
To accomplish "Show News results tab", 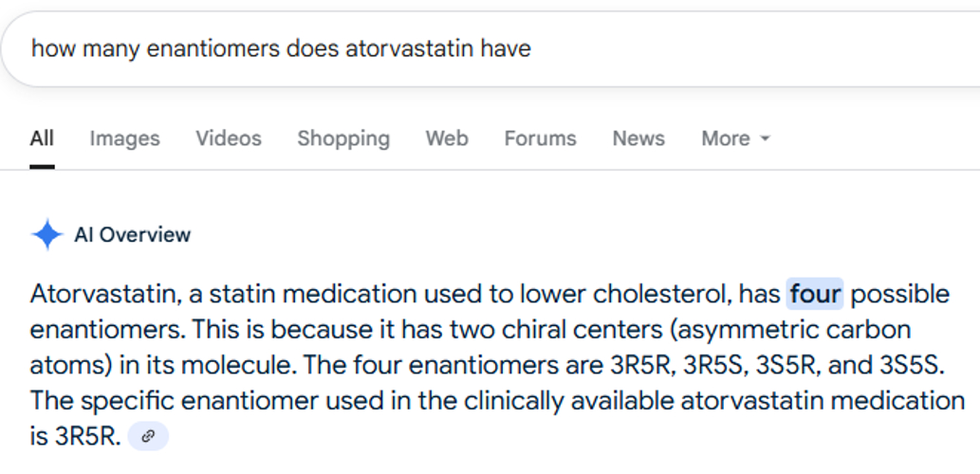I will click(x=638, y=138).
